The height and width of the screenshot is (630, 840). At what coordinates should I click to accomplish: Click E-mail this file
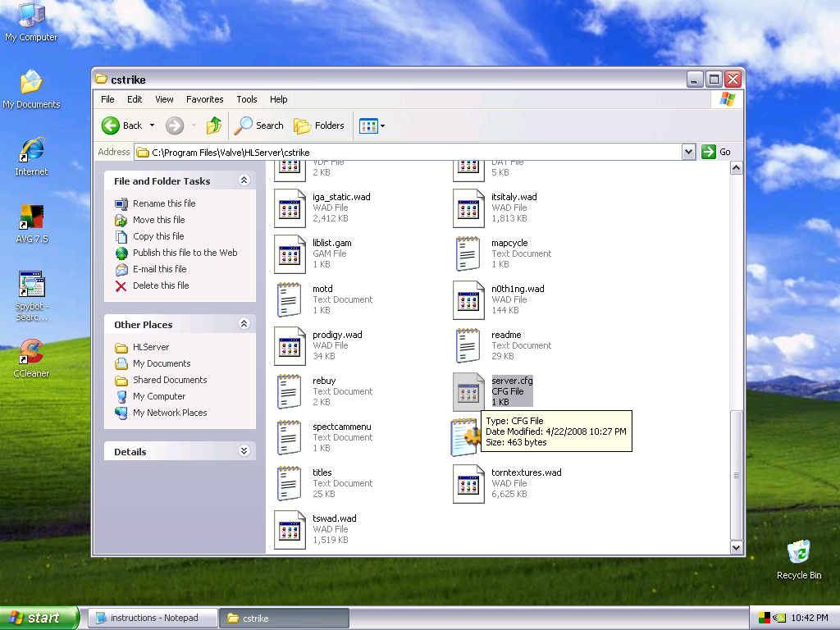click(x=160, y=269)
